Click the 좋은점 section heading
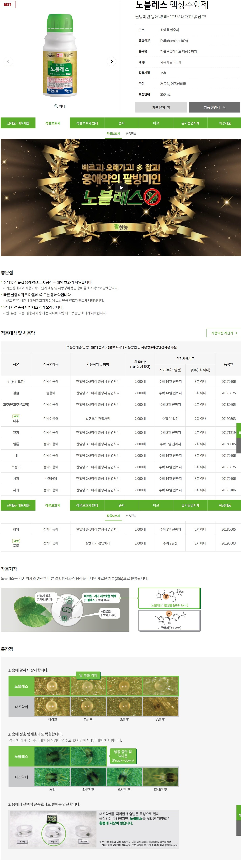 click(x=7, y=273)
